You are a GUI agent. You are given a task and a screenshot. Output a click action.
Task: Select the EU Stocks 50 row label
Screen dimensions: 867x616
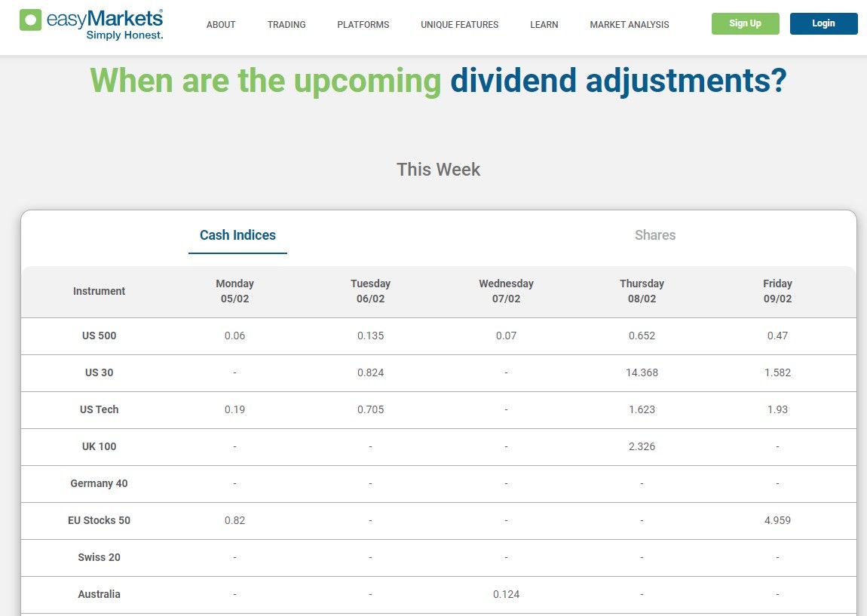point(99,521)
